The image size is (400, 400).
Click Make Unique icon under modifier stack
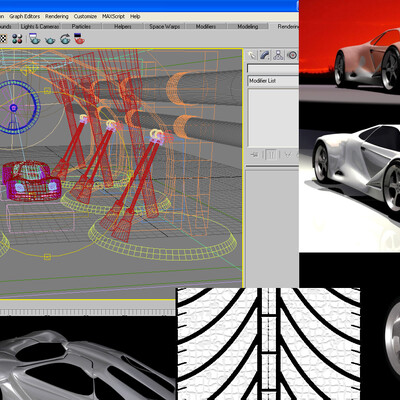click(x=288, y=155)
